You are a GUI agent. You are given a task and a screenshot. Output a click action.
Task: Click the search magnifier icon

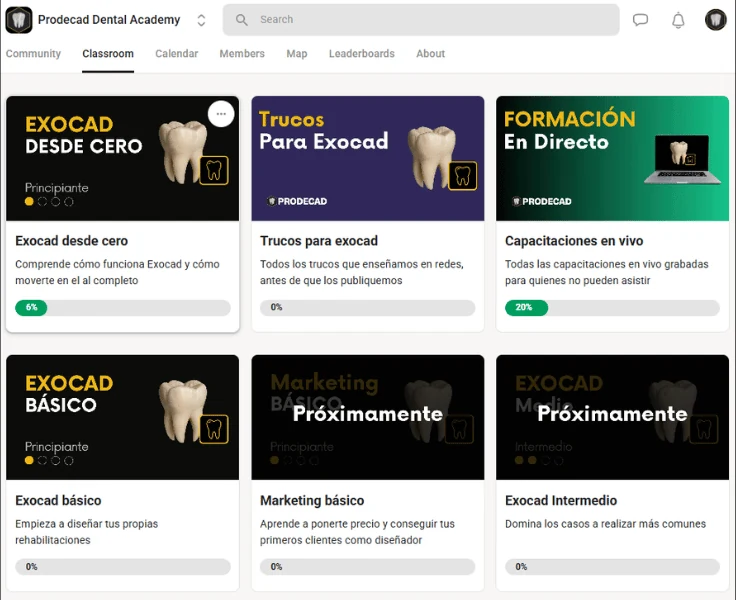[242, 20]
